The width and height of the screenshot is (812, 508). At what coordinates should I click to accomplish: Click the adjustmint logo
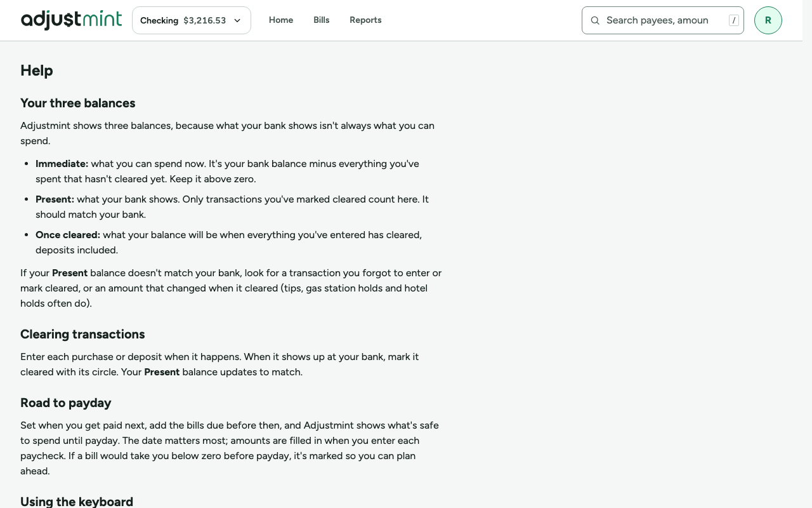click(71, 20)
